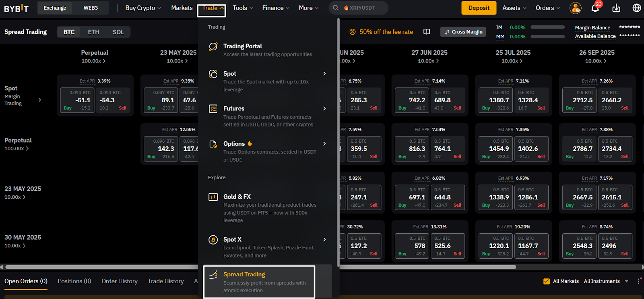Click the yellow Deposit button
Image resolution: width=644 pixels, height=299 pixels.
479,8
